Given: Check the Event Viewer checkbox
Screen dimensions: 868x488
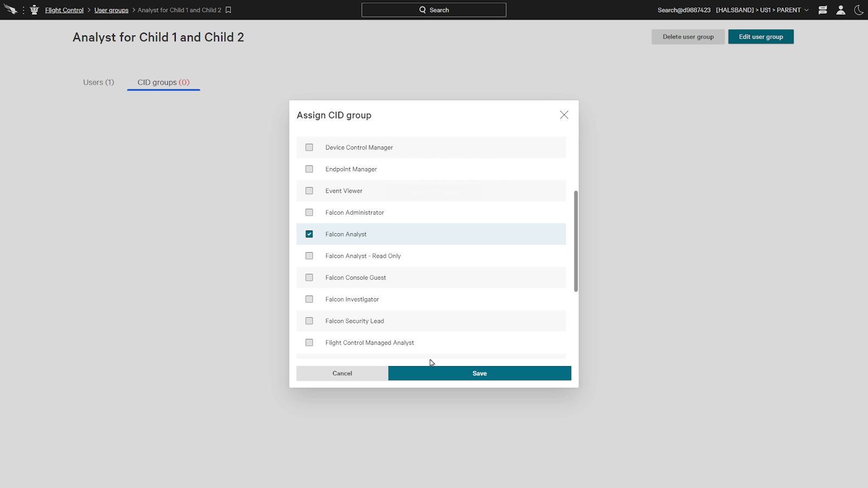Looking at the screenshot, I should click(x=309, y=191).
